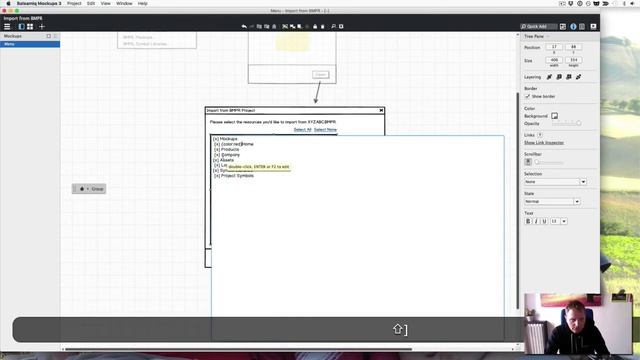Click the fullscreen icon right of zoom magnifier
Screen dimensions: 640x360
point(341,27)
